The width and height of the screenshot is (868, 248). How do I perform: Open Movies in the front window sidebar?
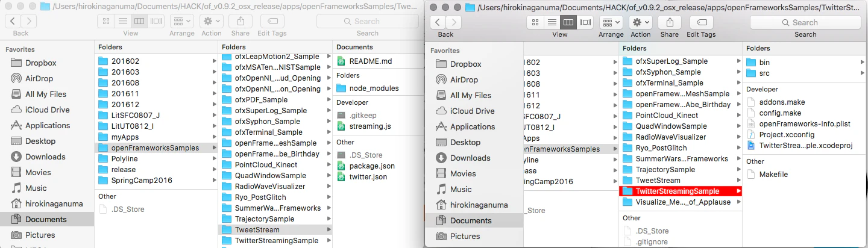pyautogui.click(x=463, y=173)
